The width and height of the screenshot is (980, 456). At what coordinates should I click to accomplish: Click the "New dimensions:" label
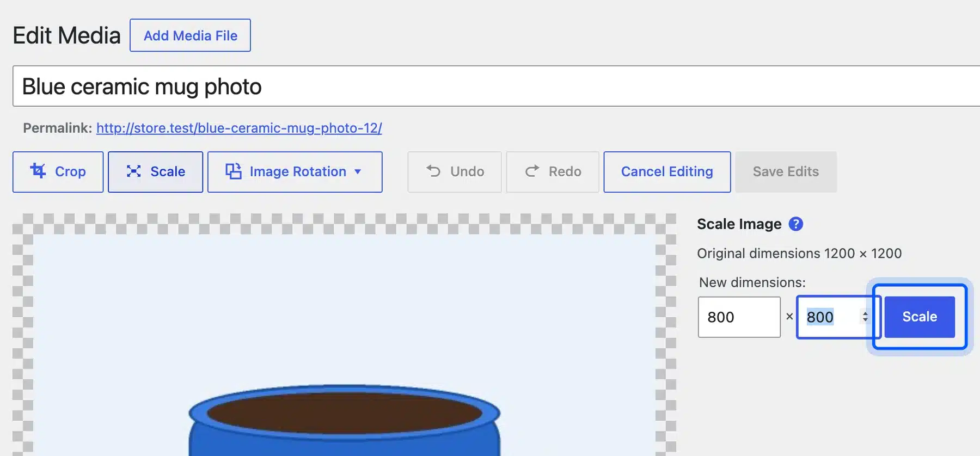[x=752, y=282]
